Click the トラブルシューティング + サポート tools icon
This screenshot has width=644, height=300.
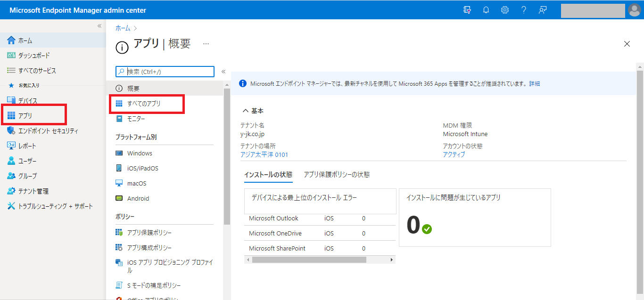pyautogui.click(x=12, y=206)
